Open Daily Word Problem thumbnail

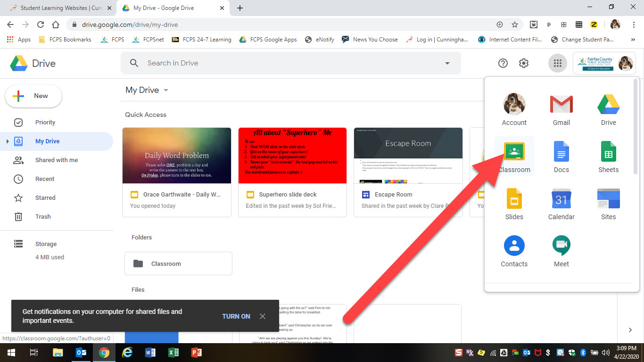[177, 156]
